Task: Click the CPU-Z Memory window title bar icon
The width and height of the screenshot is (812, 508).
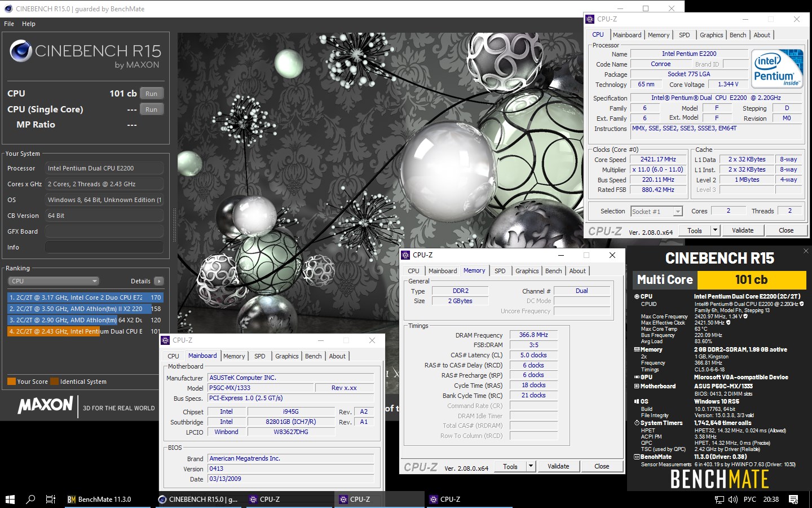Action: click(405, 255)
